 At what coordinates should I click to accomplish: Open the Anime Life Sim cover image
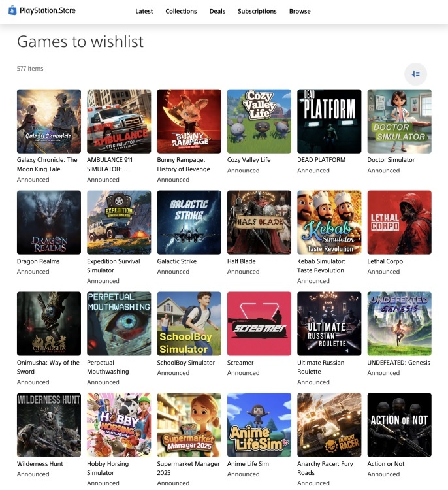click(x=259, y=425)
